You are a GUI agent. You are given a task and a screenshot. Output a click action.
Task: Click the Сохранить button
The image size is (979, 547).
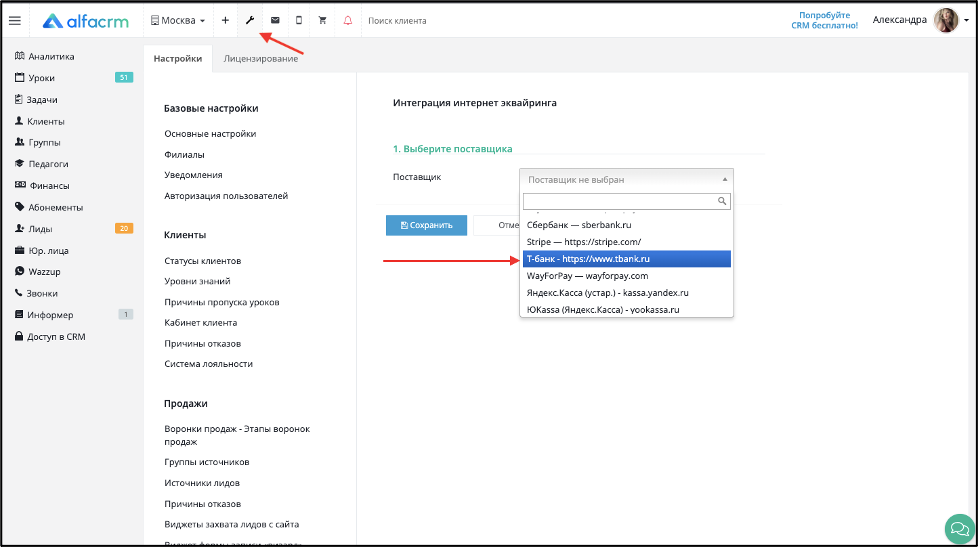[426, 225]
